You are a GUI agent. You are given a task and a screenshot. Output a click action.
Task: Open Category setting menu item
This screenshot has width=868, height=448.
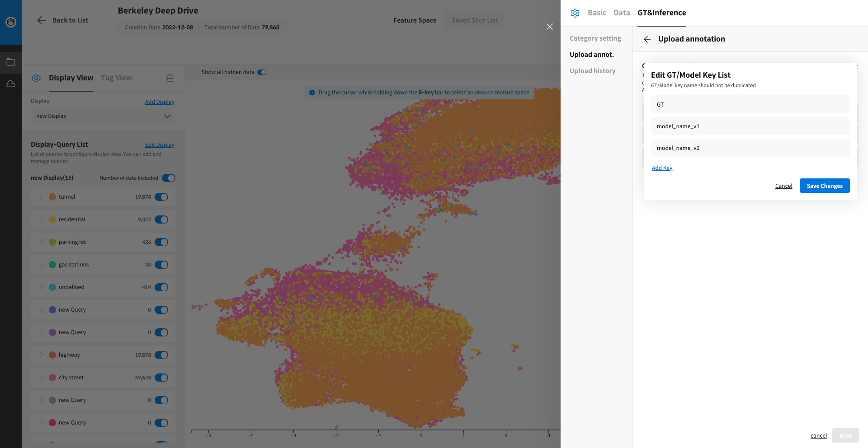click(x=595, y=38)
